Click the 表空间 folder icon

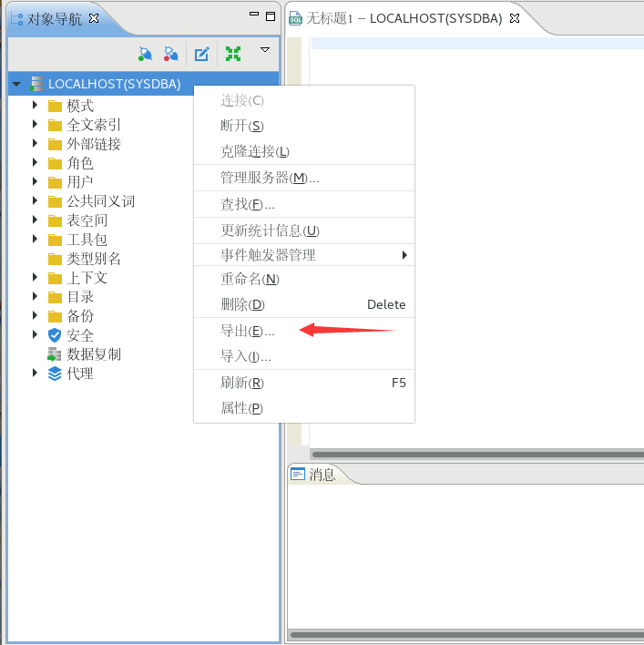pos(55,220)
